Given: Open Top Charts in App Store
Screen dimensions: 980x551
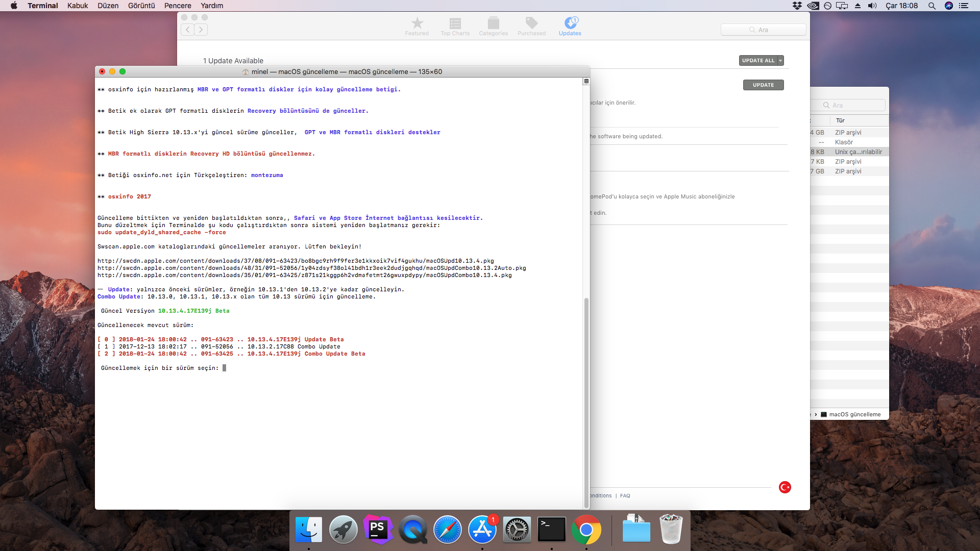Looking at the screenshot, I should 455,26.
